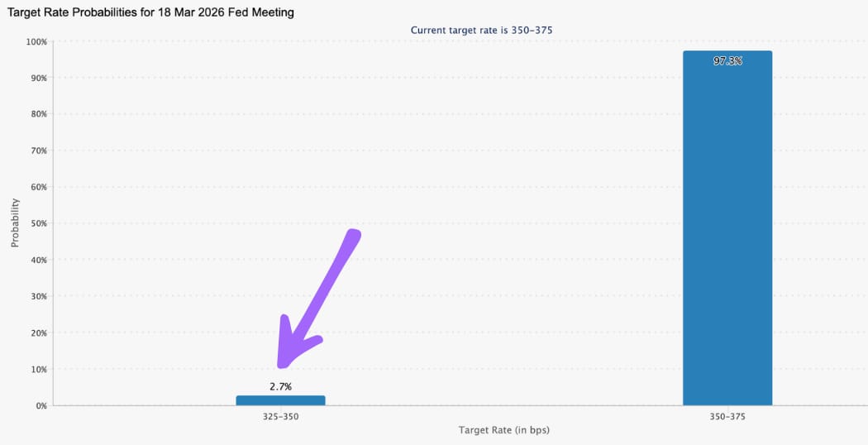Click the 50% y-axis tick label

(37, 223)
